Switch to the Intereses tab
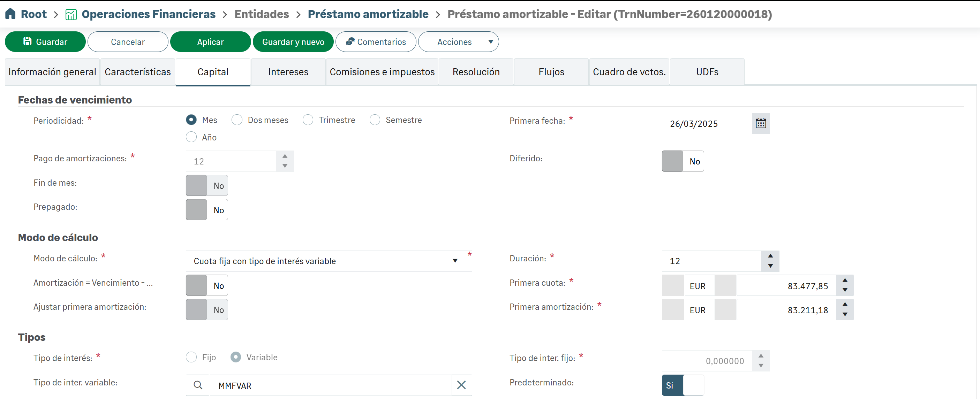The height and width of the screenshot is (399, 980). click(288, 72)
